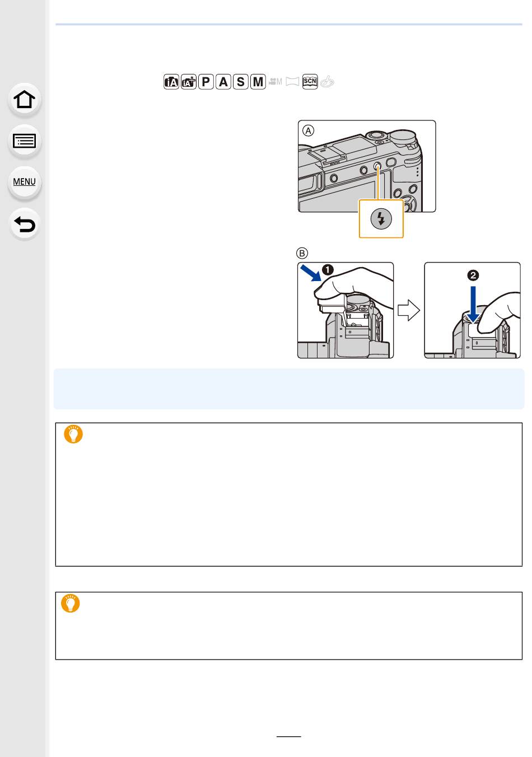The image size is (532, 757).
Task: Go to the Home page icon
Action: pyautogui.click(x=25, y=100)
